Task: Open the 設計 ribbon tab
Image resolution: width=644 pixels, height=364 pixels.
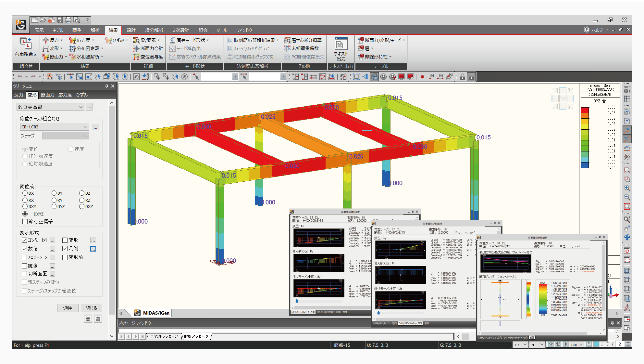Action: 131,30
